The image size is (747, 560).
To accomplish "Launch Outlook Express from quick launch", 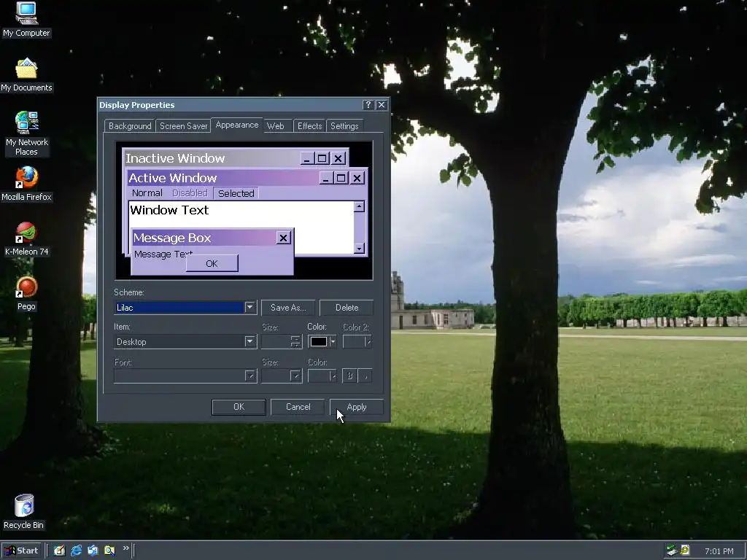I will (x=93, y=551).
